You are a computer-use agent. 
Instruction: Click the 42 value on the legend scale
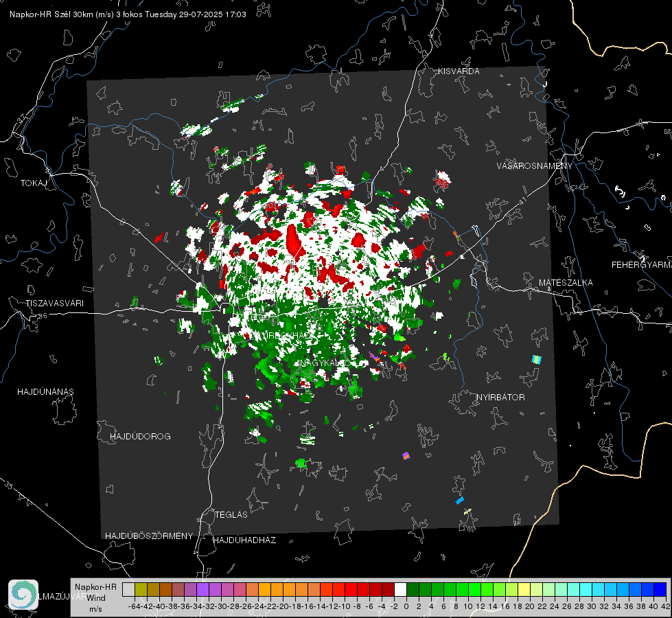[665, 606]
